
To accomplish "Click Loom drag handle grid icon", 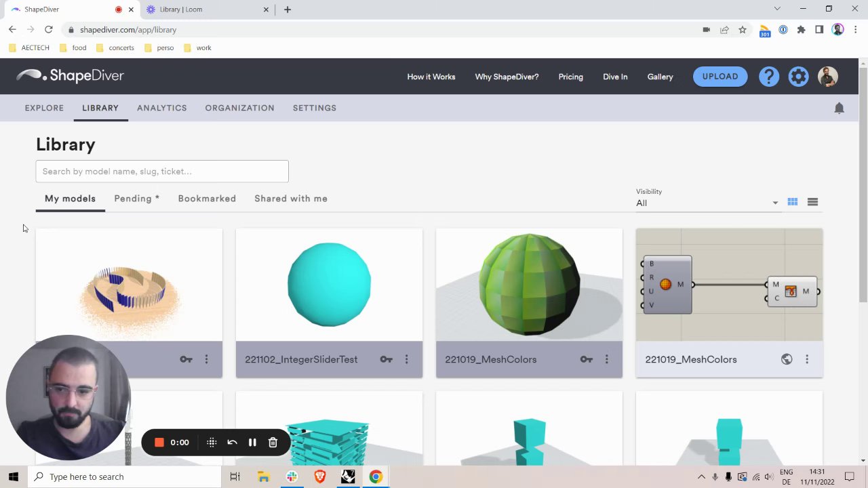I will (212, 443).
